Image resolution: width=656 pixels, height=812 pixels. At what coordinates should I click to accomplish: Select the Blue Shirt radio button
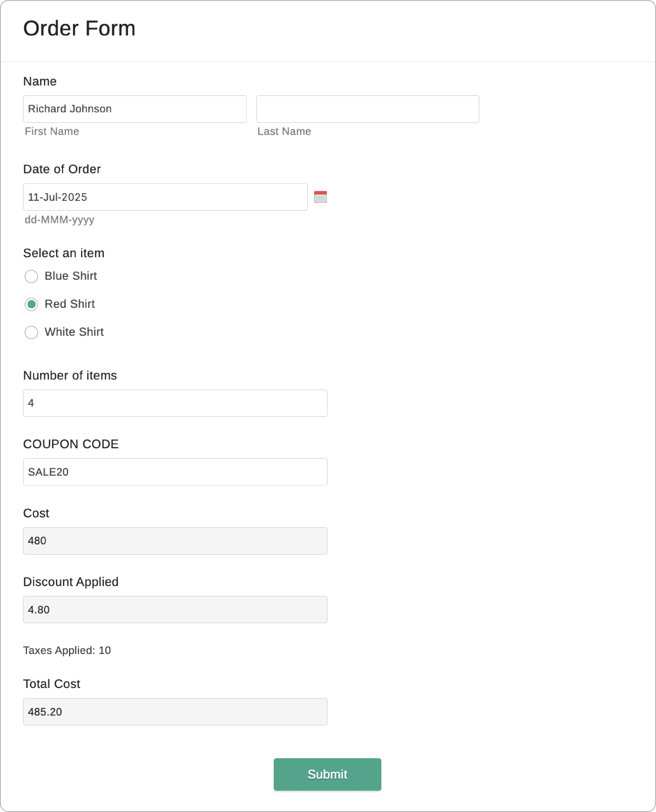click(x=31, y=276)
